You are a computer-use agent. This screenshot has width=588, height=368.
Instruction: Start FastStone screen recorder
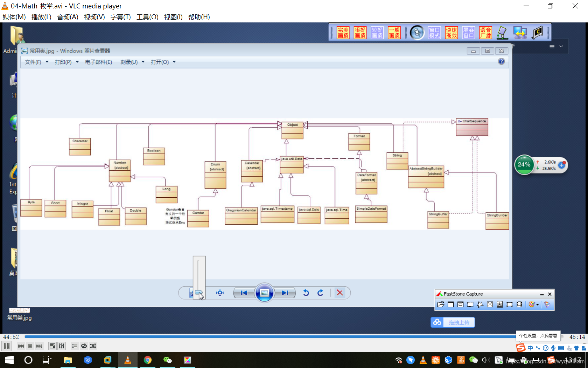click(x=519, y=305)
